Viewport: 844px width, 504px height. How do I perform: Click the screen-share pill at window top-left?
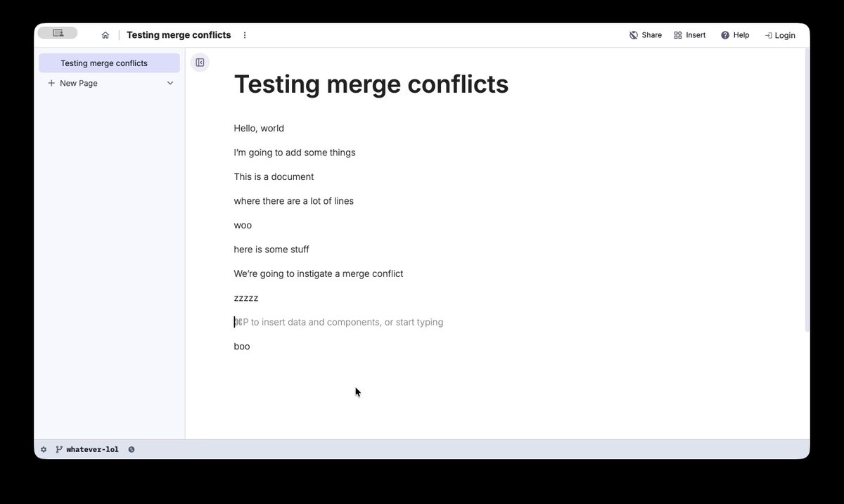coord(58,32)
